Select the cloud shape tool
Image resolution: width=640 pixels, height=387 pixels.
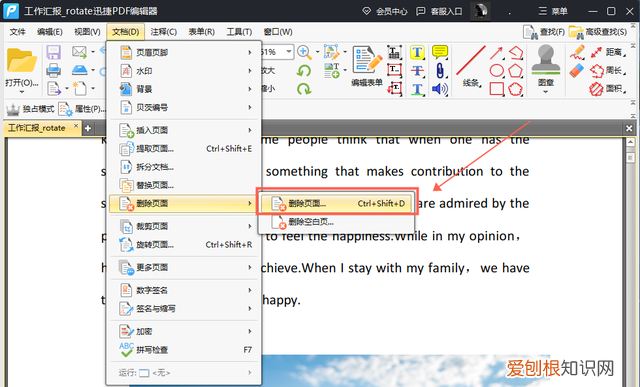516,89
